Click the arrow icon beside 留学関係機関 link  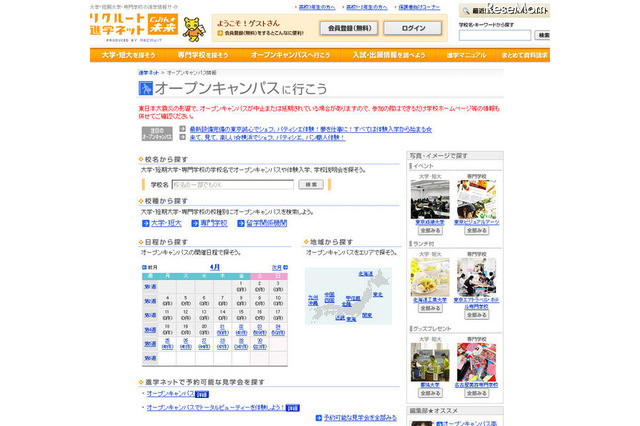(x=241, y=223)
